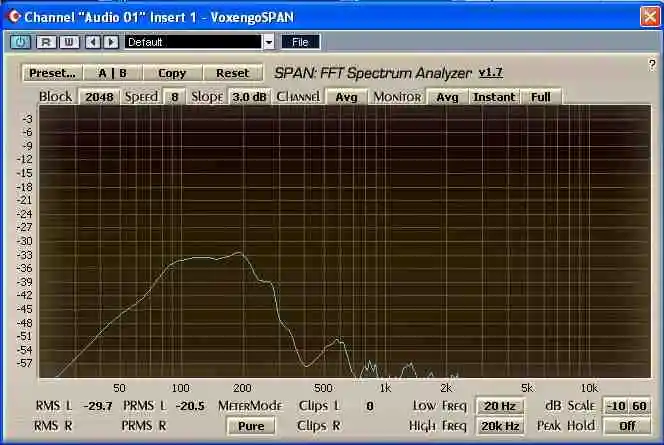
Task: Click the Cubase icon in title bar
Action: 14,17
